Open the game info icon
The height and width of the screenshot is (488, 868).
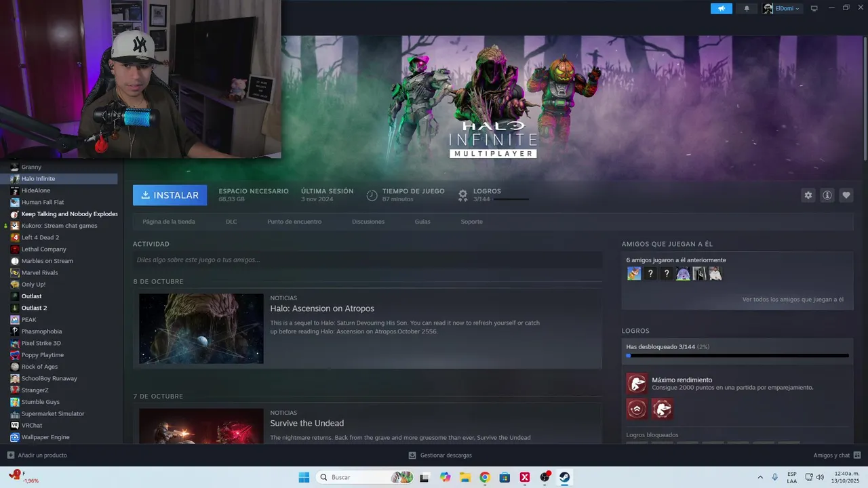827,195
